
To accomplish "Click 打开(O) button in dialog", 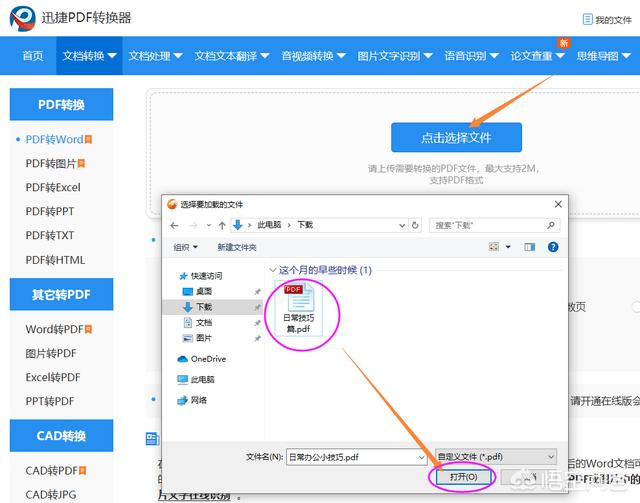I will 463,477.
